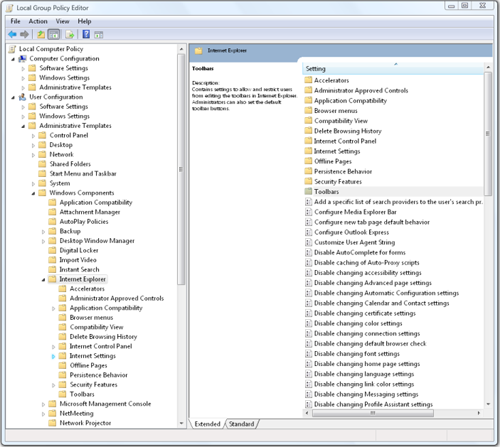
Task: Click the User Configuration node icon
Action: click(x=23, y=97)
